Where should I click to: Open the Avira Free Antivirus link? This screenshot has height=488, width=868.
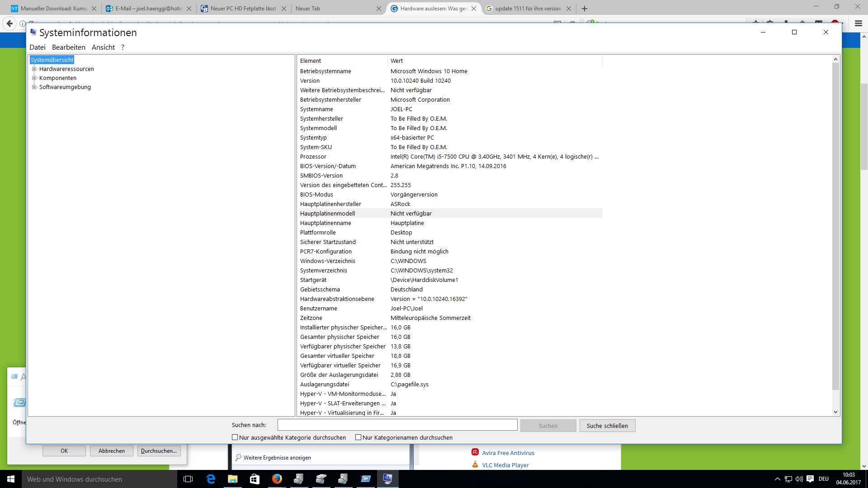(508, 453)
